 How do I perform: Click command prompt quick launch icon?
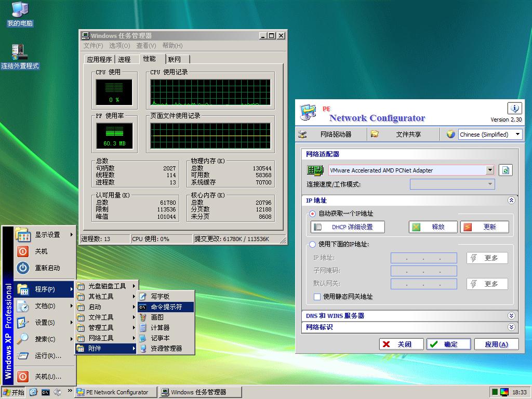click(46, 392)
